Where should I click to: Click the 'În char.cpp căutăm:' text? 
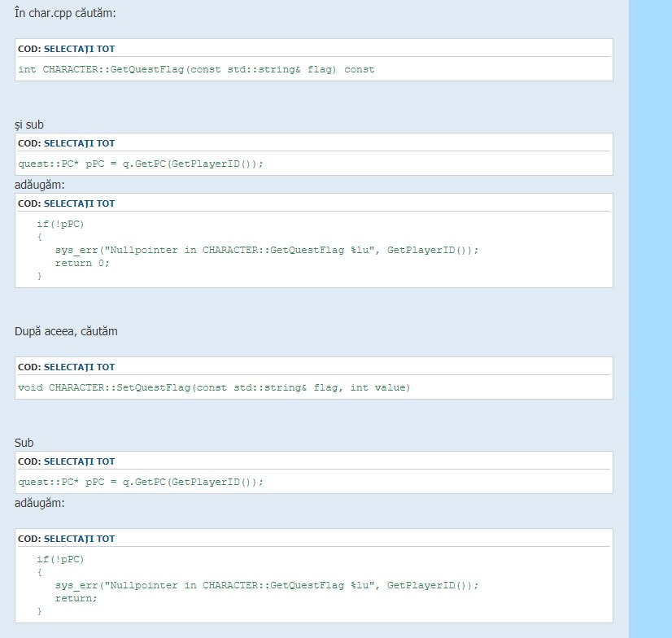[x=70, y=14]
